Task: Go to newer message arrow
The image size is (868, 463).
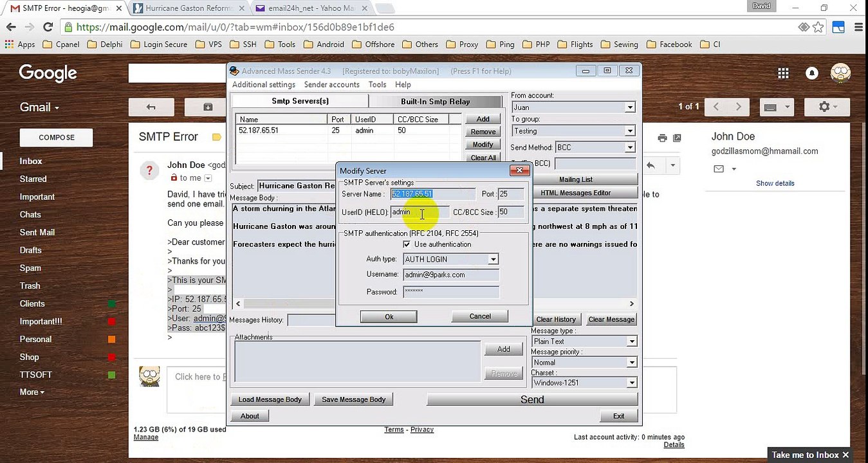Action: point(716,107)
